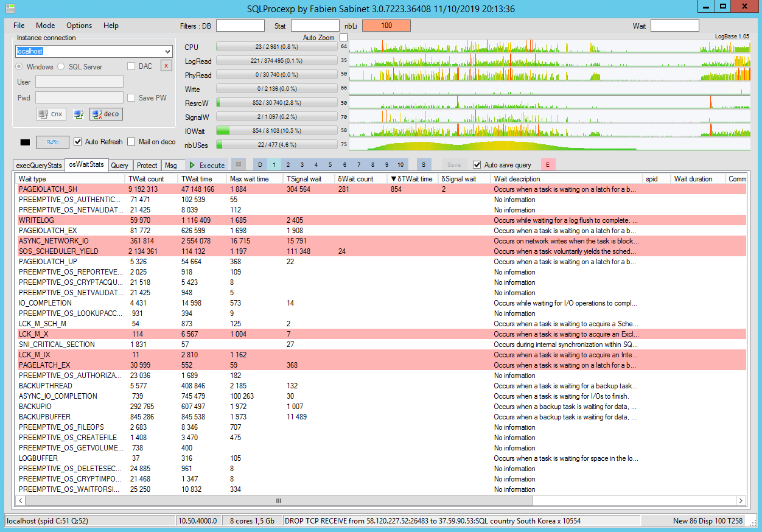This screenshot has width=762, height=532.
Task: Select the LCK_M_X row
Action: (x=380, y=334)
